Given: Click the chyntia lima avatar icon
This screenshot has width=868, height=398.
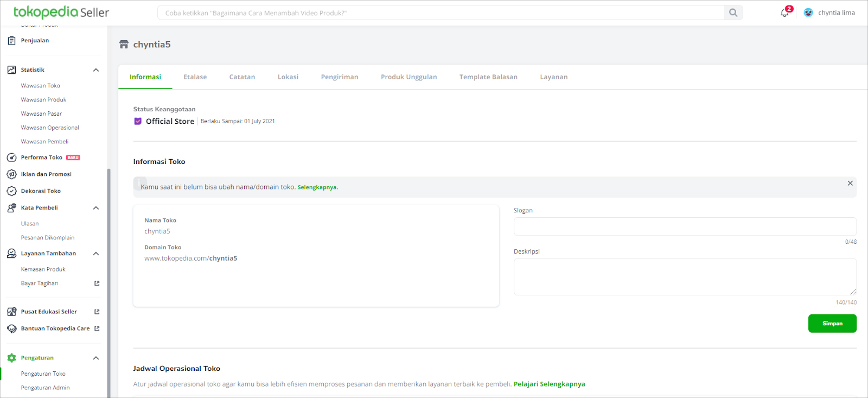Looking at the screenshot, I should tap(808, 12).
